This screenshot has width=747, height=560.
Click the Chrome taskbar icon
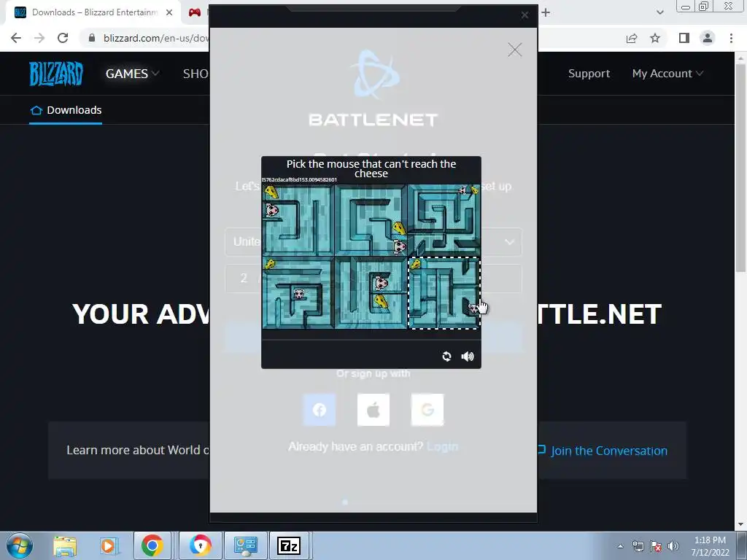coord(152,545)
